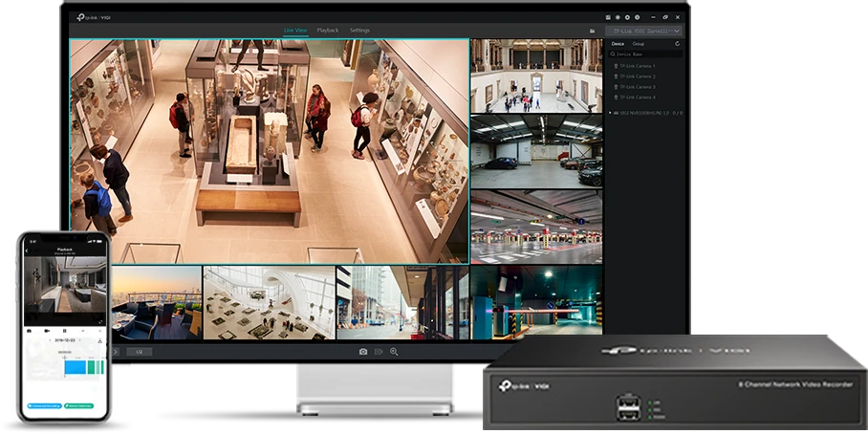Switch to the Playback tab

pos(328,30)
